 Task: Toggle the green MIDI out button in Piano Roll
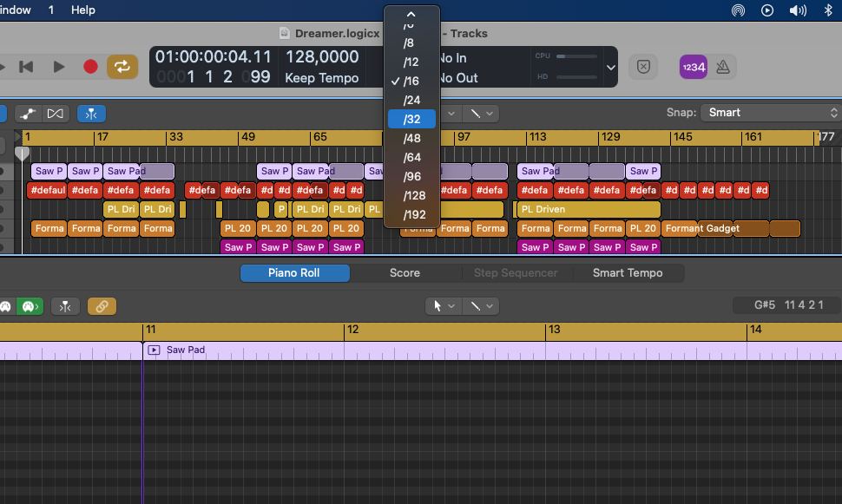pyautogui.click(x=29, y=306)
